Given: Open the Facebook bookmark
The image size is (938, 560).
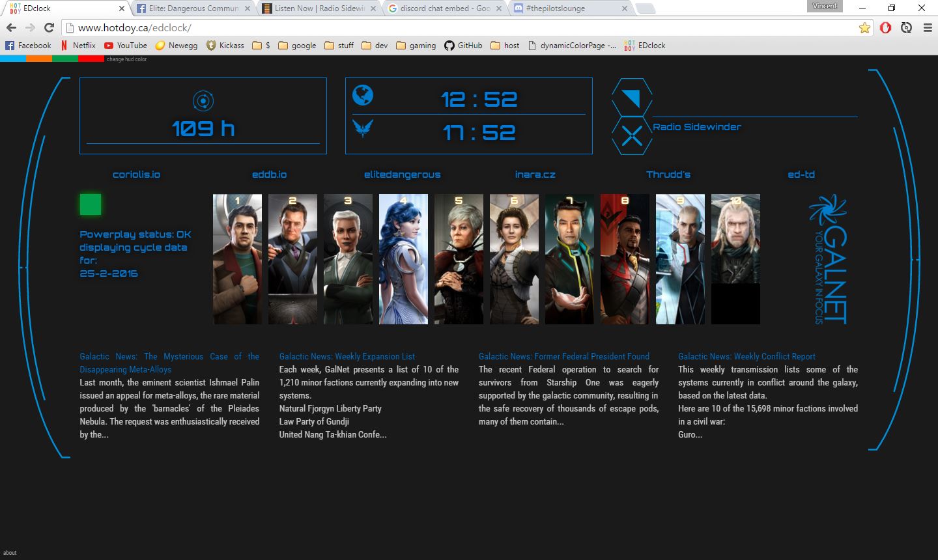Looking at the screenshot, I should click(28, 46).
